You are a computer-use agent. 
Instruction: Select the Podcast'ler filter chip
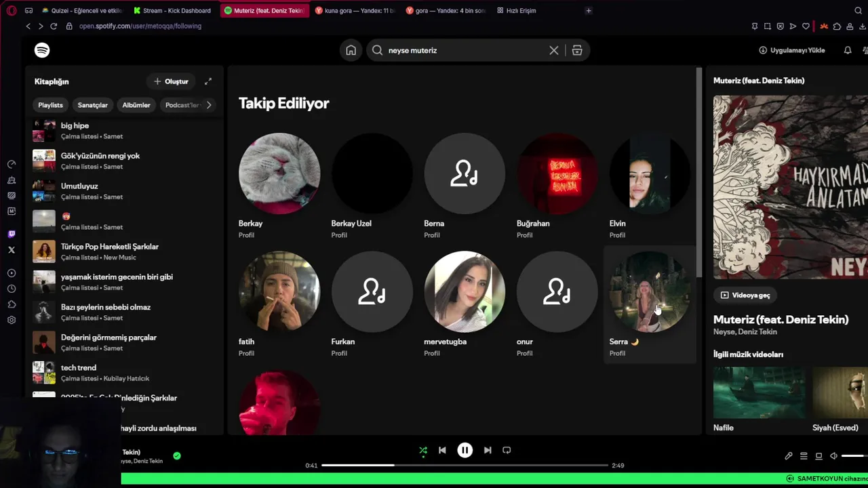tap(182, 105)
